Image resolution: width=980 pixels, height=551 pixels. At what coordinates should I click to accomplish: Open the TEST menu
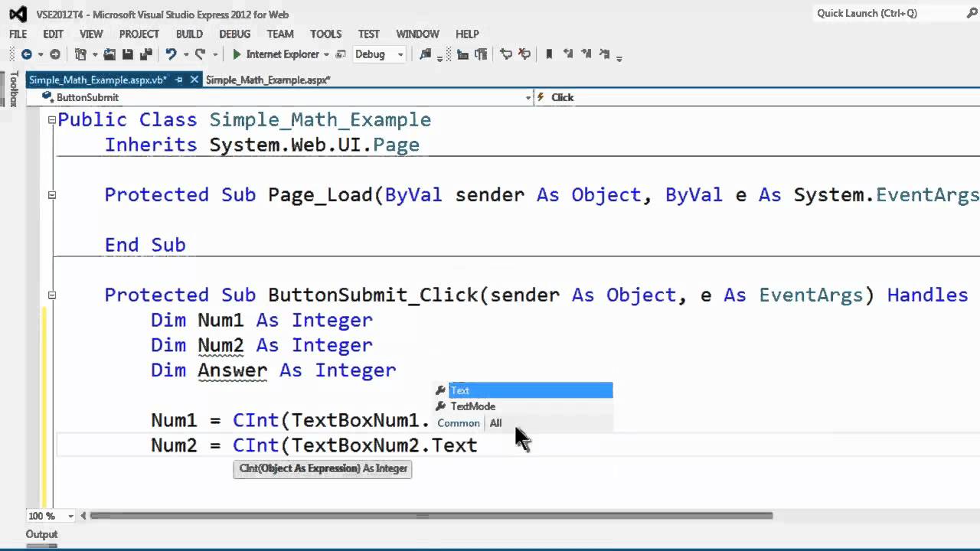tap(368, 34)
